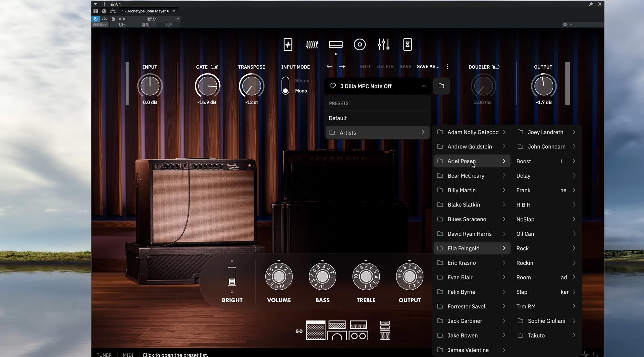Click the cabinet speaker circle icon
644x357 pixels.
tap(360, 44)
